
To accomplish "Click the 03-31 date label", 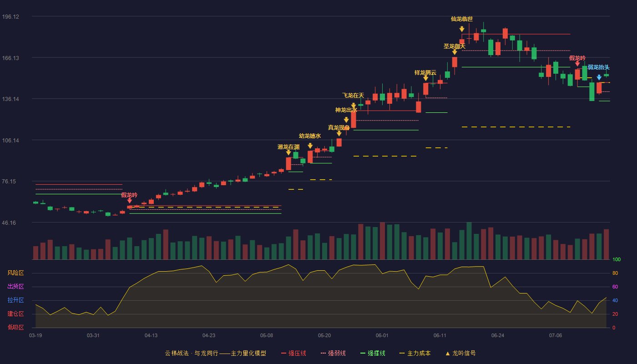I will (93, 335).
